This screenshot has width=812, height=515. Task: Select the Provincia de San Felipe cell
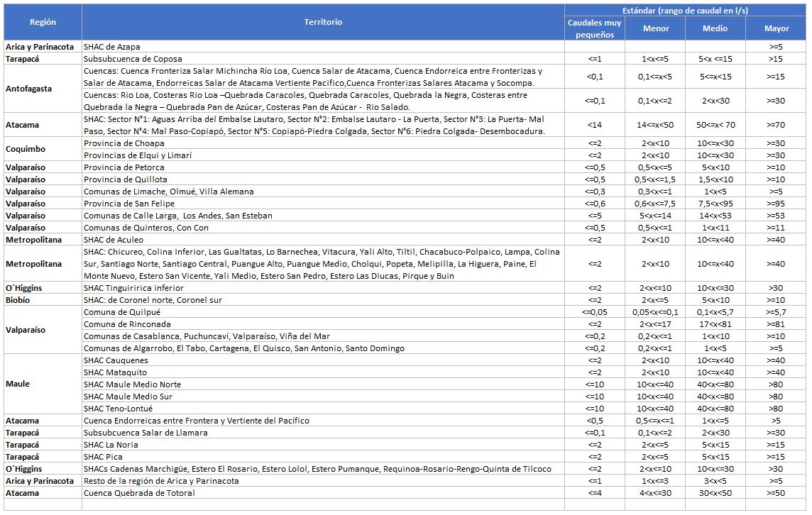click(x=128, y=204)
